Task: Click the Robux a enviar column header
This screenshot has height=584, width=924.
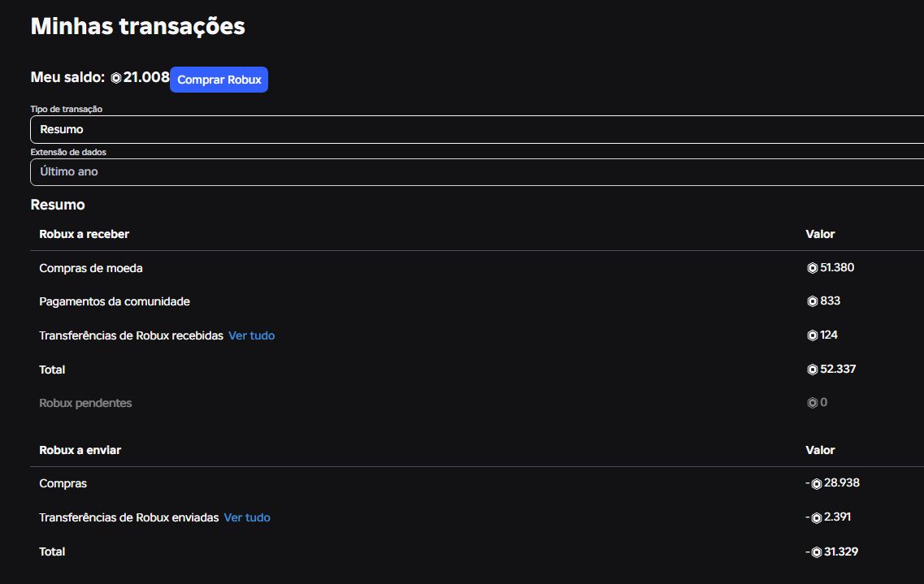Action: pos(80,450)
